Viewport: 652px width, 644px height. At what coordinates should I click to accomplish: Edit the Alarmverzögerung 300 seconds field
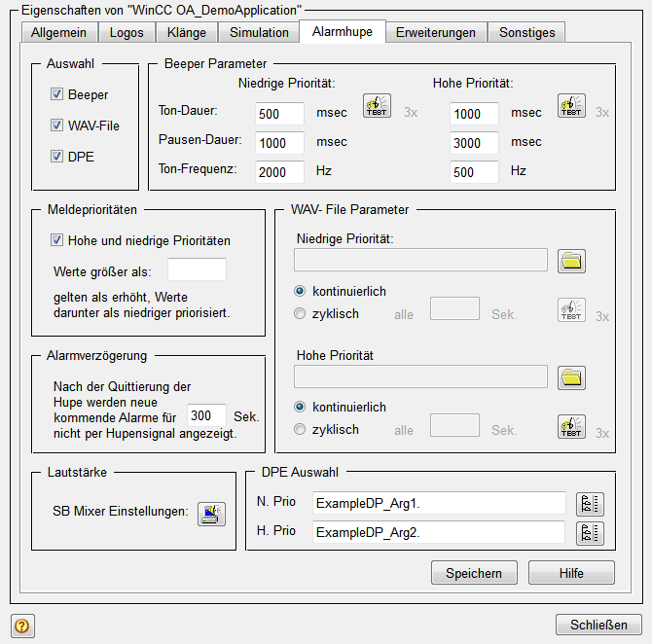(x=206, y=415)
